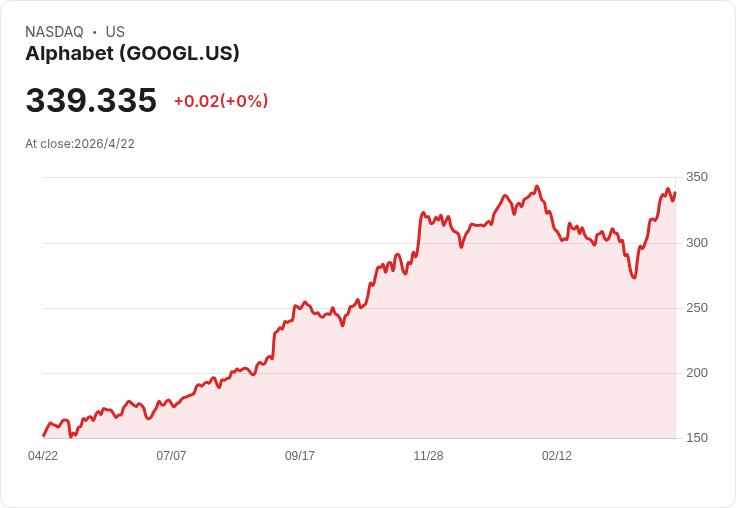
Task: Click the 11/28 date axis label
Action: click(428, 455)
